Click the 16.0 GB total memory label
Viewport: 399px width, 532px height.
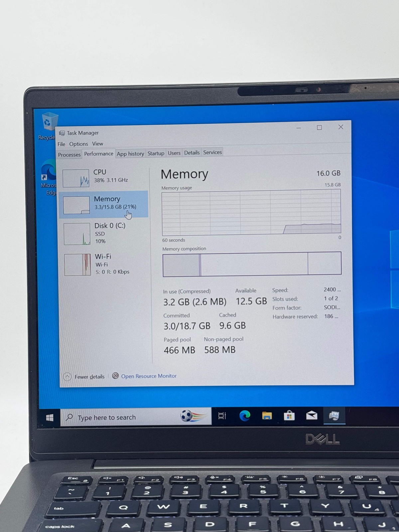328,173
